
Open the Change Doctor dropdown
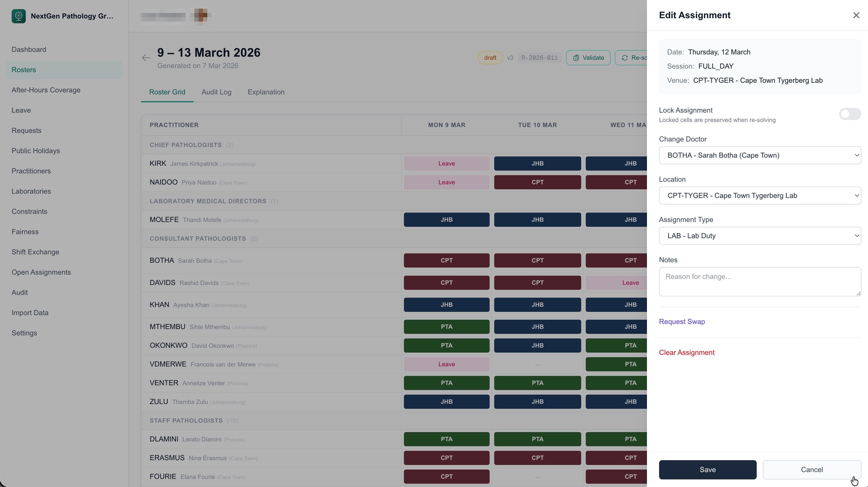pyautogui.click(x=760, y=155)
